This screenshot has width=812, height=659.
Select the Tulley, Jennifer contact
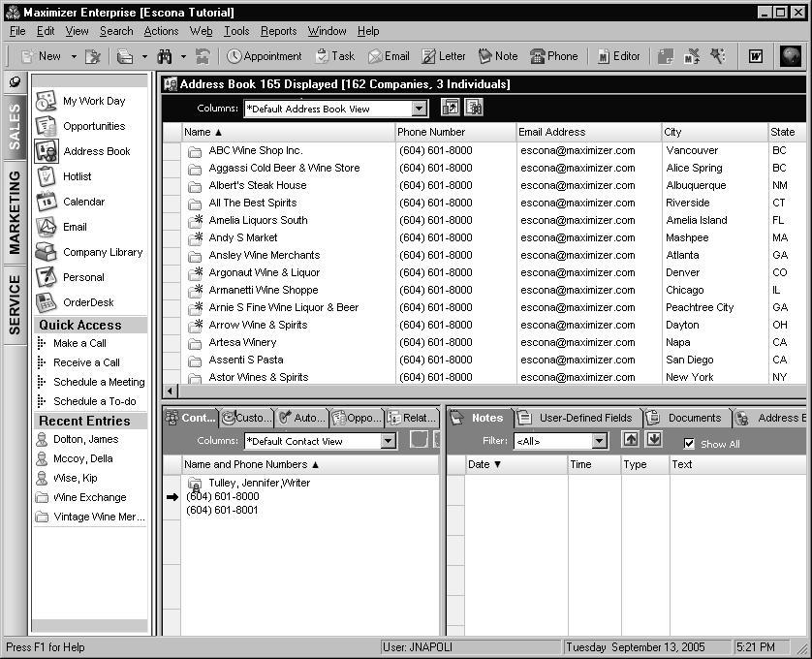[259, 483]
